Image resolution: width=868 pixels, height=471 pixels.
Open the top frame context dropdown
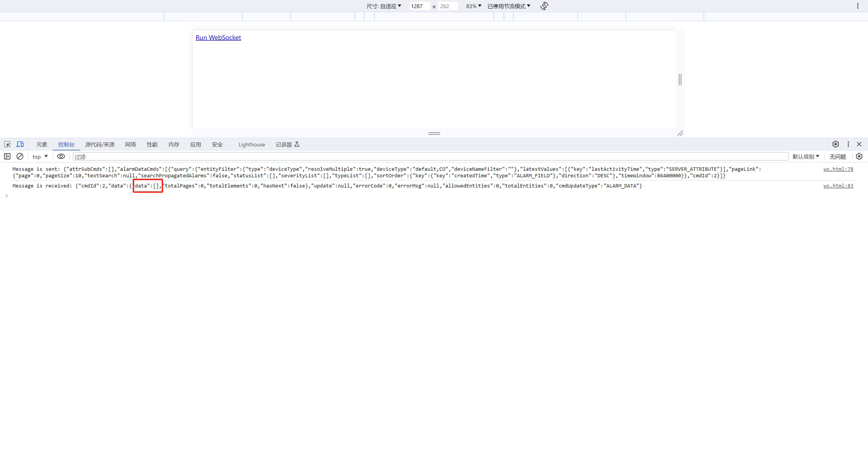(39, 156)
